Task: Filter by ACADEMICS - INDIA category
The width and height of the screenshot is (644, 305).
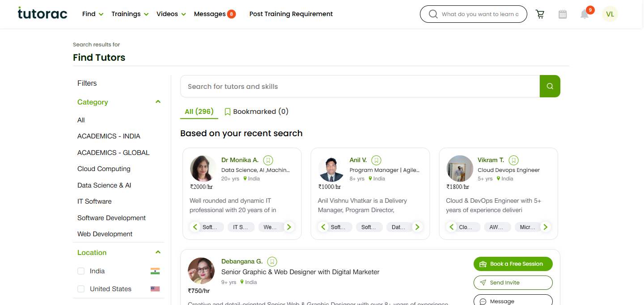Action: coord(109,136)
